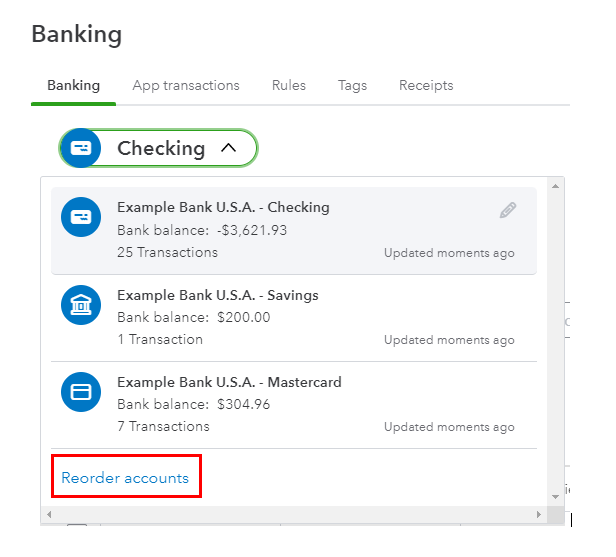
Task: Collapse the Checking account dropdown chevron
Action: coord(228,148)
